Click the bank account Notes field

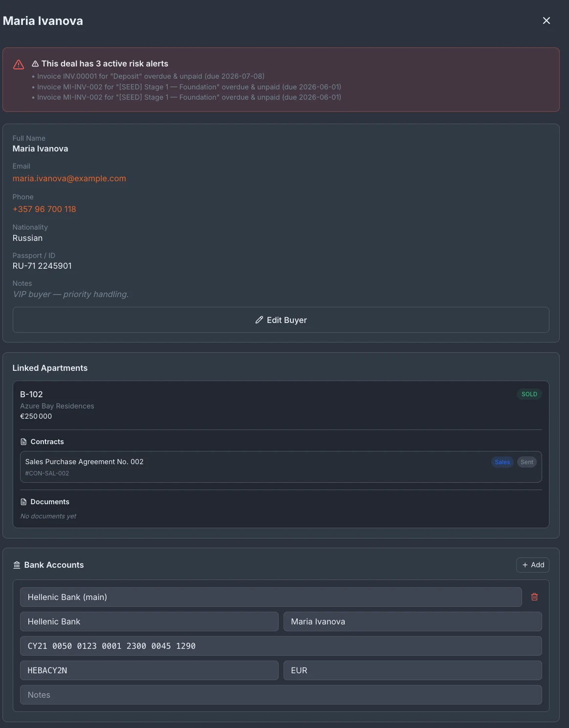(281, 695)
